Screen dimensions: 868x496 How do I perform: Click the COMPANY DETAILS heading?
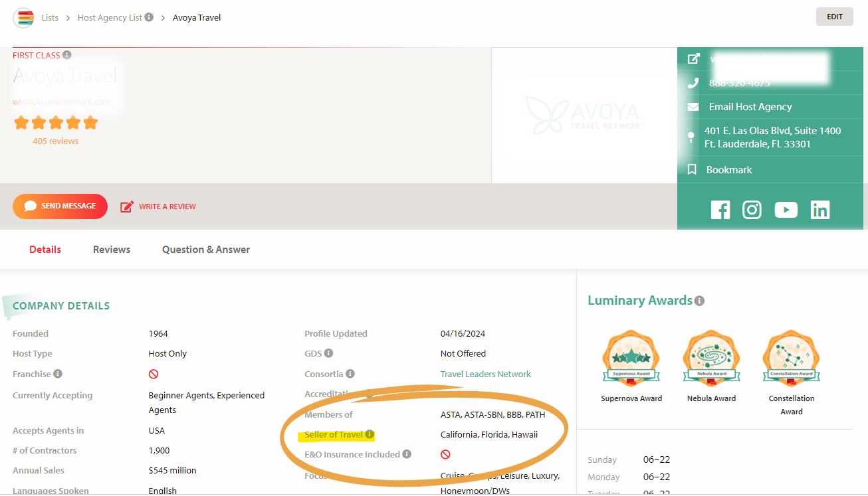tap(61, 306)
